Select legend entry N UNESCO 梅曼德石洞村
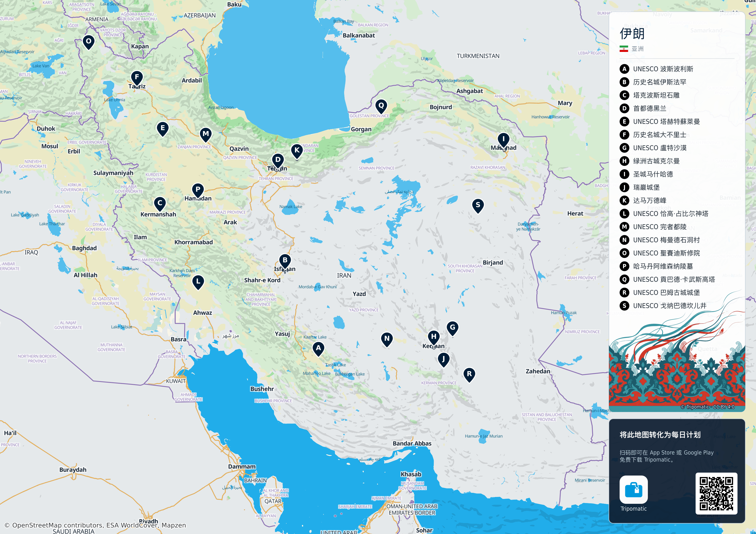This screenshot has height=534, width=756. point(660,240)
